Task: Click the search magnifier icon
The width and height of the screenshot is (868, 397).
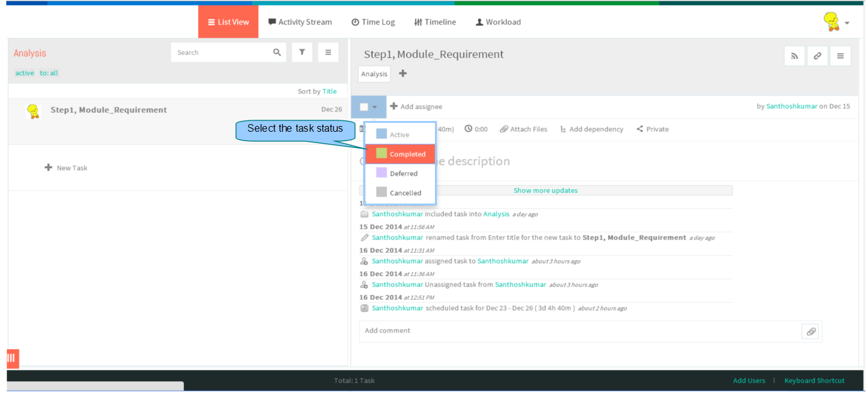Action: 277,52
